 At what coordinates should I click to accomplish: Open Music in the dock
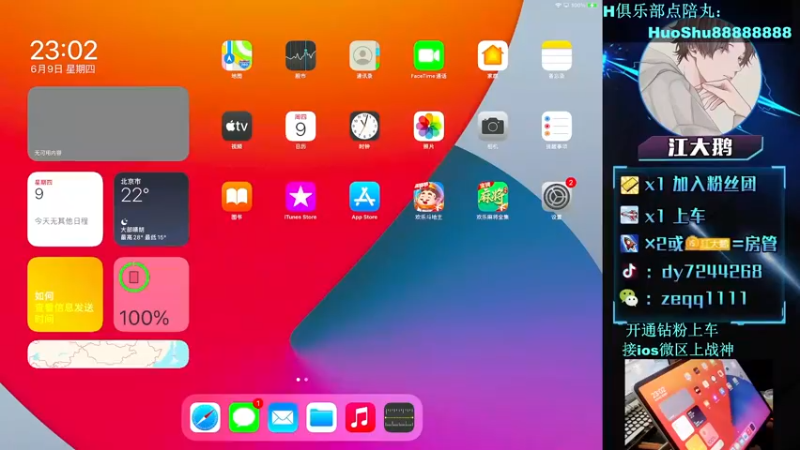[x=360, y=417]
